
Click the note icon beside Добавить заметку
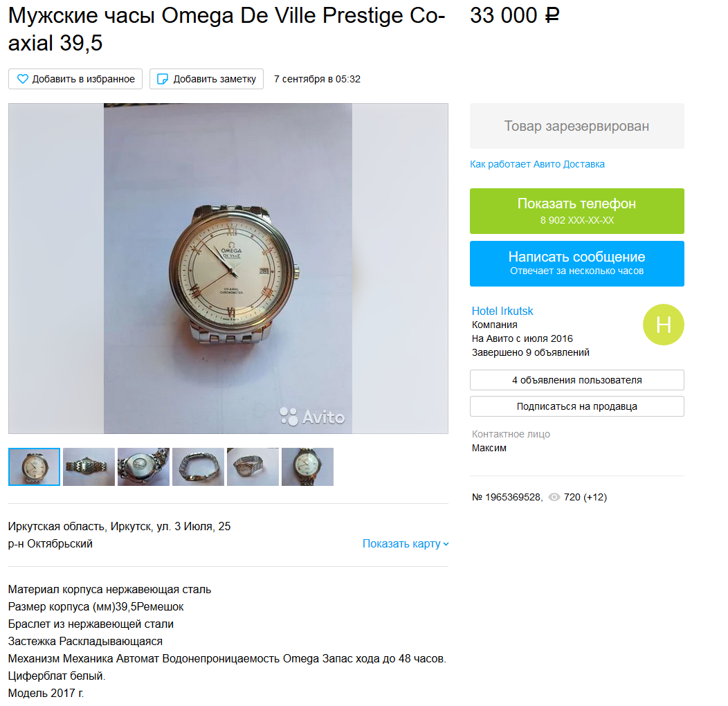point(163,79)
